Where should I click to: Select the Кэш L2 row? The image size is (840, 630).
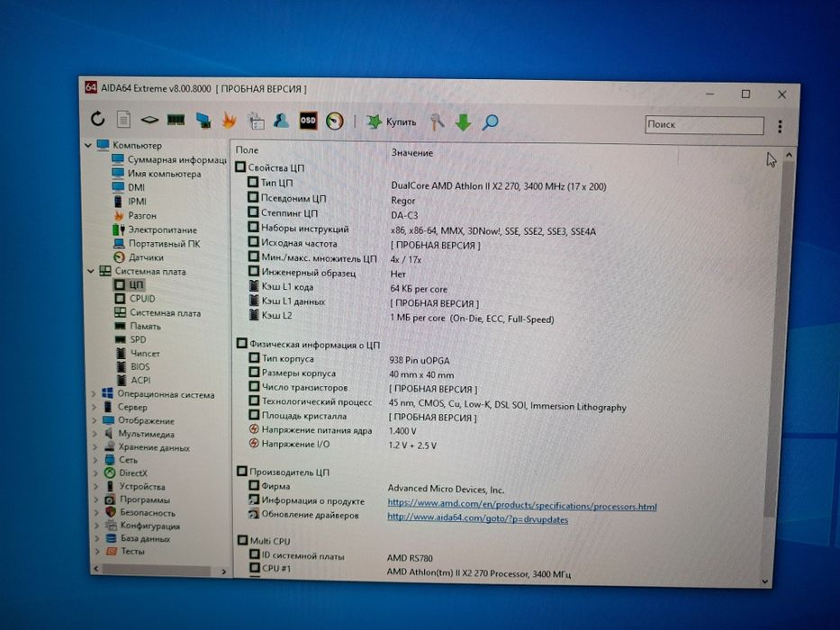tap(402, 317)
